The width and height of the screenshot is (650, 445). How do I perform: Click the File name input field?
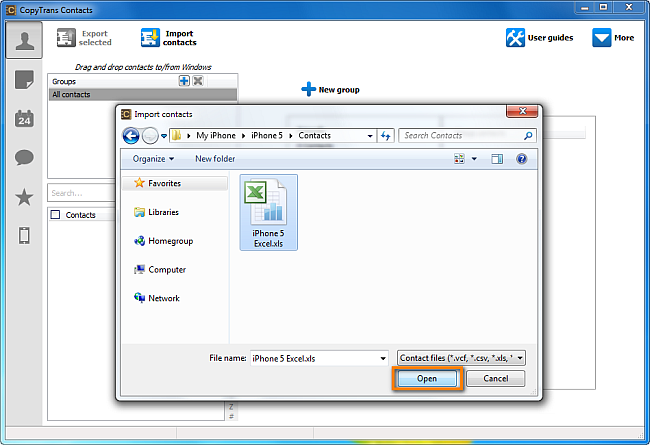314,358
